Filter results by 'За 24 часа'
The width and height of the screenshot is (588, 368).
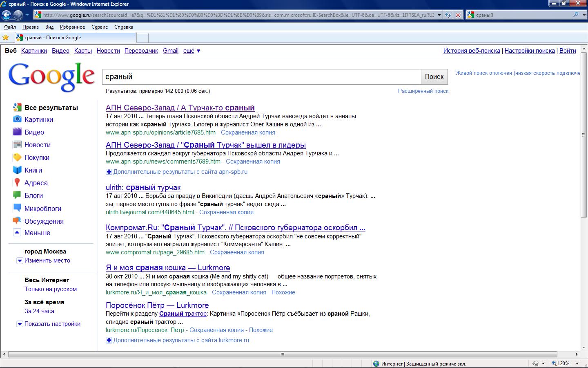click(39, 311)
